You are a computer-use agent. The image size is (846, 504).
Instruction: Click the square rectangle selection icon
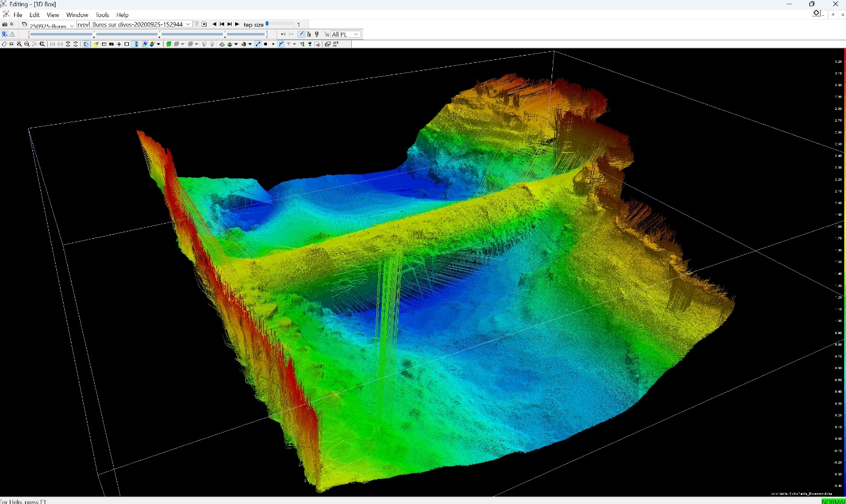(126, 44)
